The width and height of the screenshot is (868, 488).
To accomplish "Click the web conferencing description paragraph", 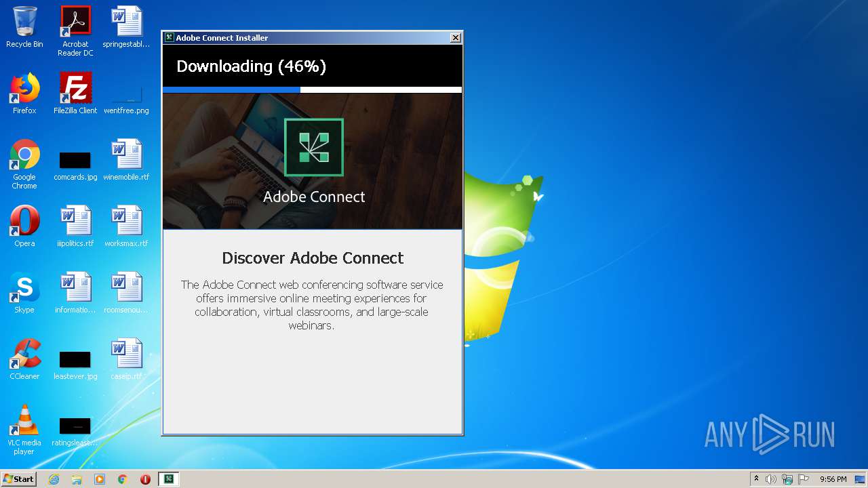I will tap(312, 305).
